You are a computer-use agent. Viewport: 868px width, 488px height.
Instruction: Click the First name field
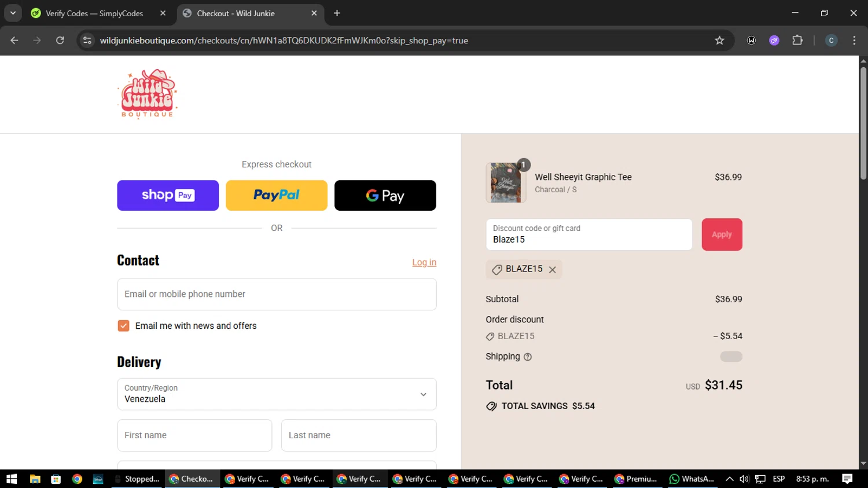click(194, 435)
